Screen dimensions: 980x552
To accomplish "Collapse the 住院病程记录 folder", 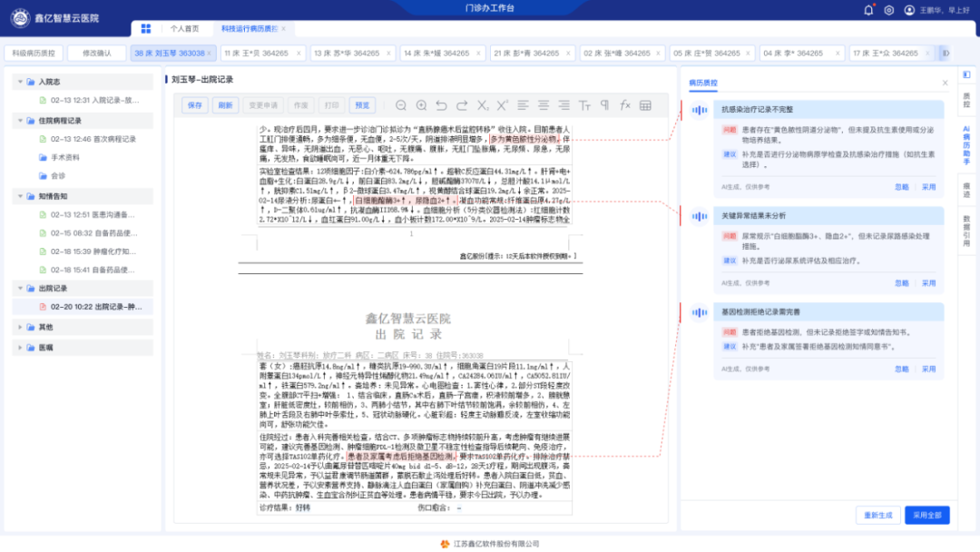I will [20, 121].
